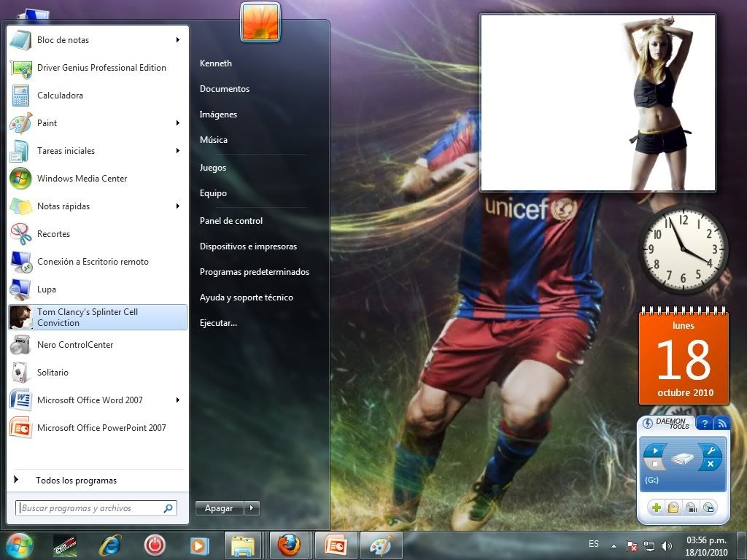This screenshot has height=560, width=747.
Task: Launch Driver Genius Professional Edition
Action: click(98, 68)
